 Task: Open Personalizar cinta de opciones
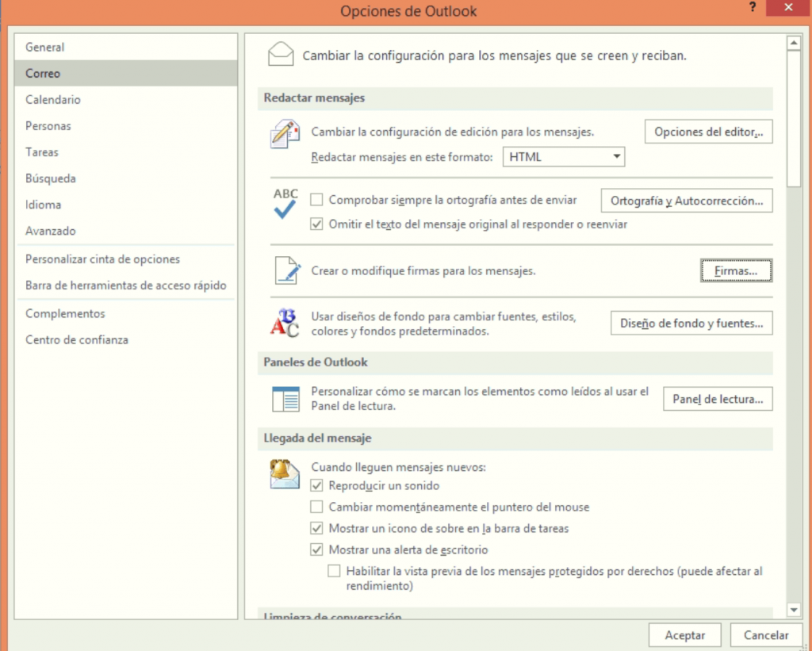click(126, 259)
